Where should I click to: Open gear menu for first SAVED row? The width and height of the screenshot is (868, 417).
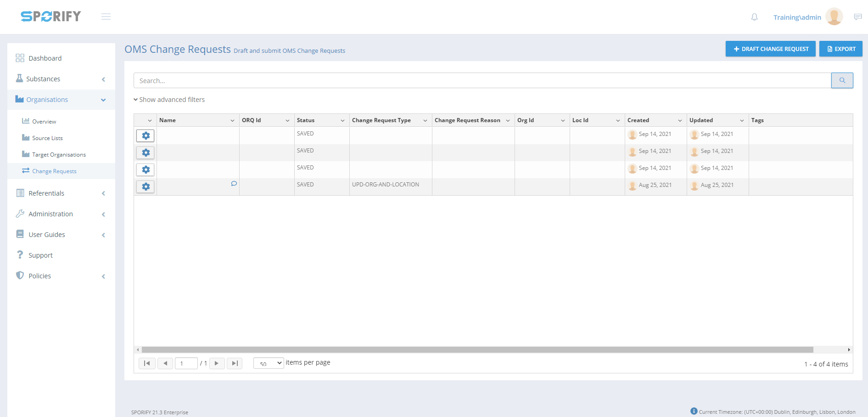click(x=146, y=135)
